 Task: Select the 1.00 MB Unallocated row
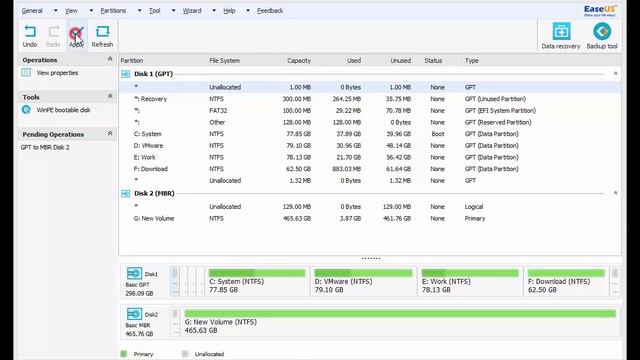tap(370, 87)
